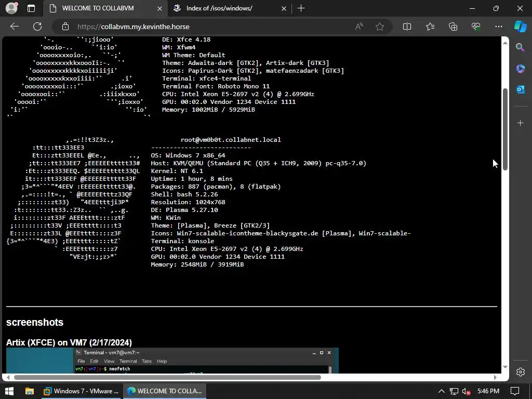Close the Index of /isos/windows/ tab

pos(284,8)
